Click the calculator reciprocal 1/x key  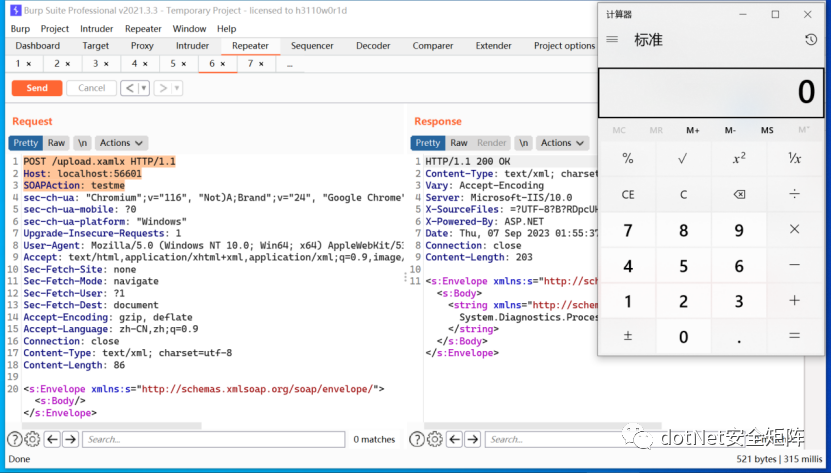[x=794, y=159]
